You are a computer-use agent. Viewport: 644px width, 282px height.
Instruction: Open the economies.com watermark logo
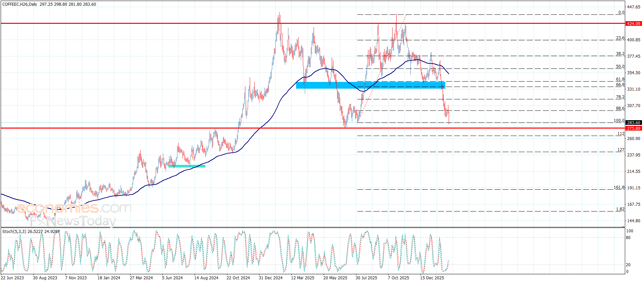[x=74, y=208]
